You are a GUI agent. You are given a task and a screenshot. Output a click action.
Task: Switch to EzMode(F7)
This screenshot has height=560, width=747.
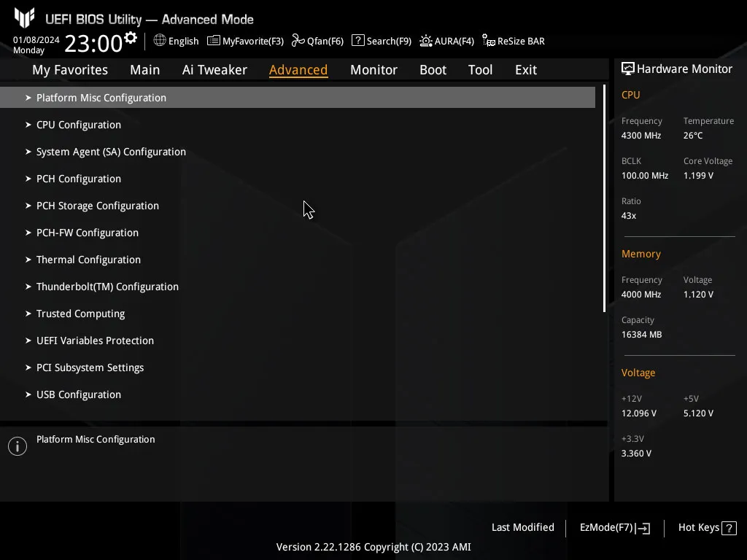(614, 528)
